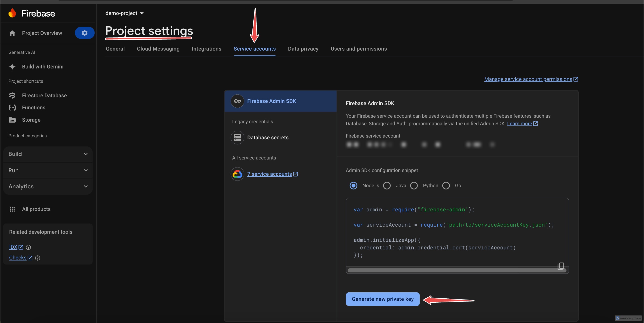
Task: Click the All products grid icon
Action: [x=12, y=209]
